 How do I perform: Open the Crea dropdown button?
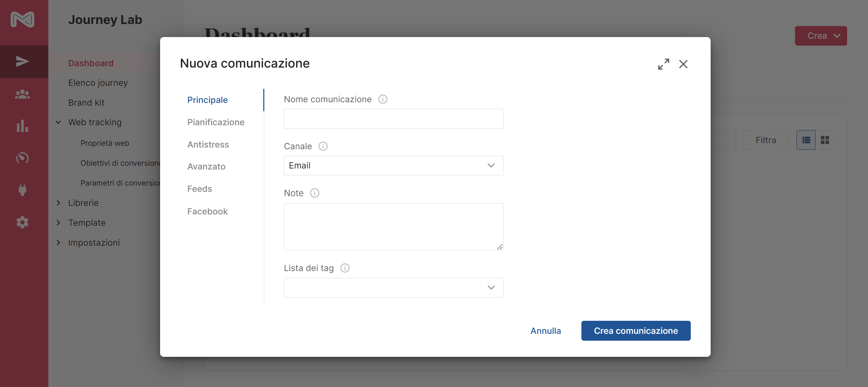821,36
